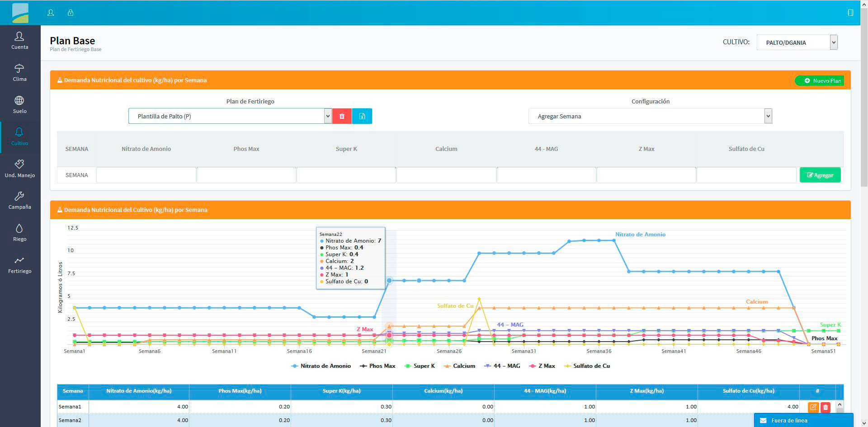Delete the selected fertigation plan with trash button
868x427 pixels.
click(x=342, y=116)
